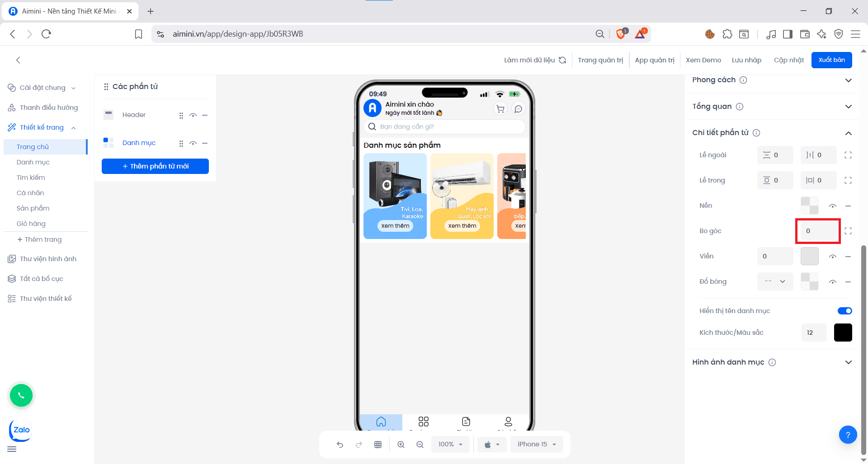Click the undo arrow in bottom toolbar
Screen dimensions: 868x464
click(340, 445)
